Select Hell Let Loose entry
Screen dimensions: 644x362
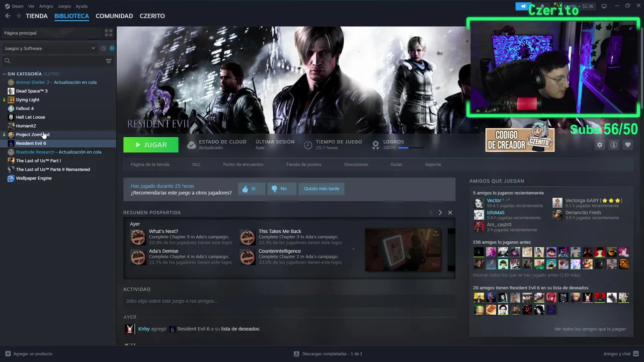pyautogui.click(x=30, y=117)
